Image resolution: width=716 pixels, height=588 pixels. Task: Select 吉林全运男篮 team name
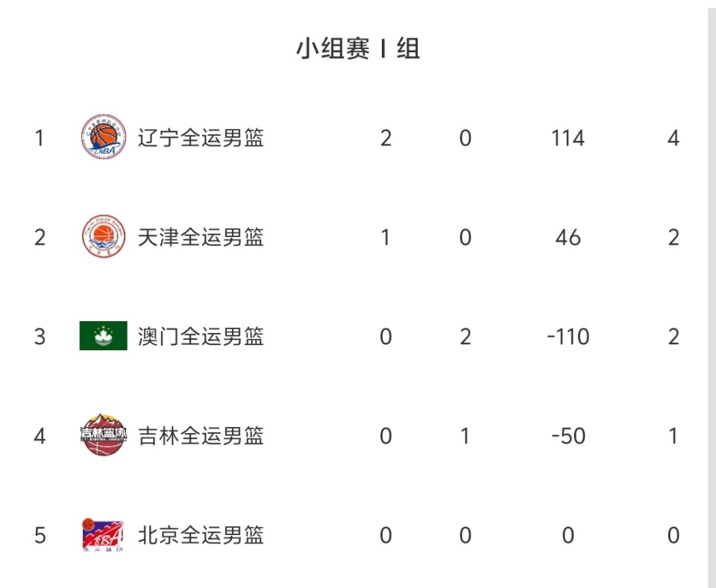pos(201,435)
